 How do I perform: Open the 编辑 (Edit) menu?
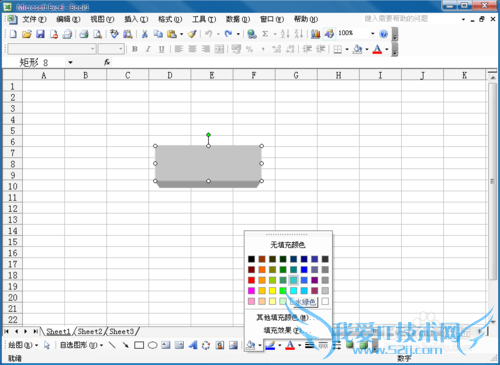pyautogui.click(x=68, y=19)
